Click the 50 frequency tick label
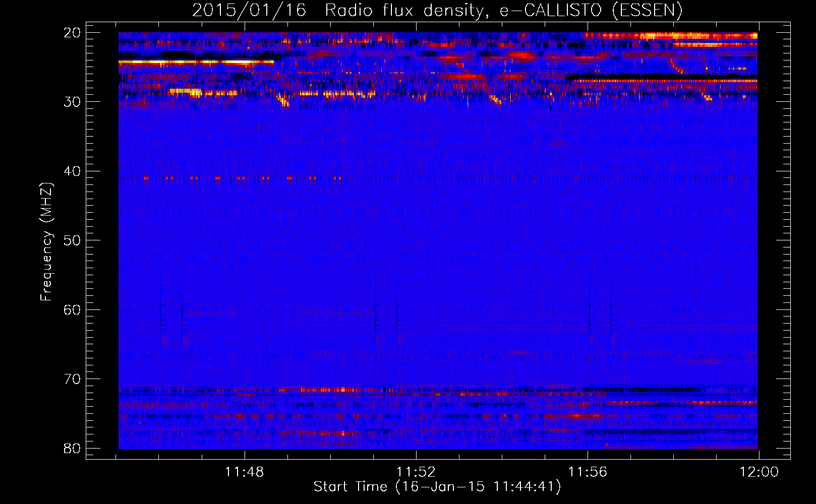 click(x=72, y=240)
